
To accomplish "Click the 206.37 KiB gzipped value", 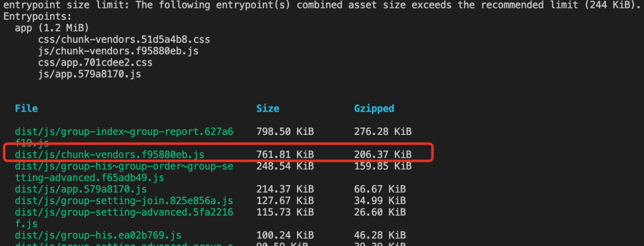I will 382,154.
